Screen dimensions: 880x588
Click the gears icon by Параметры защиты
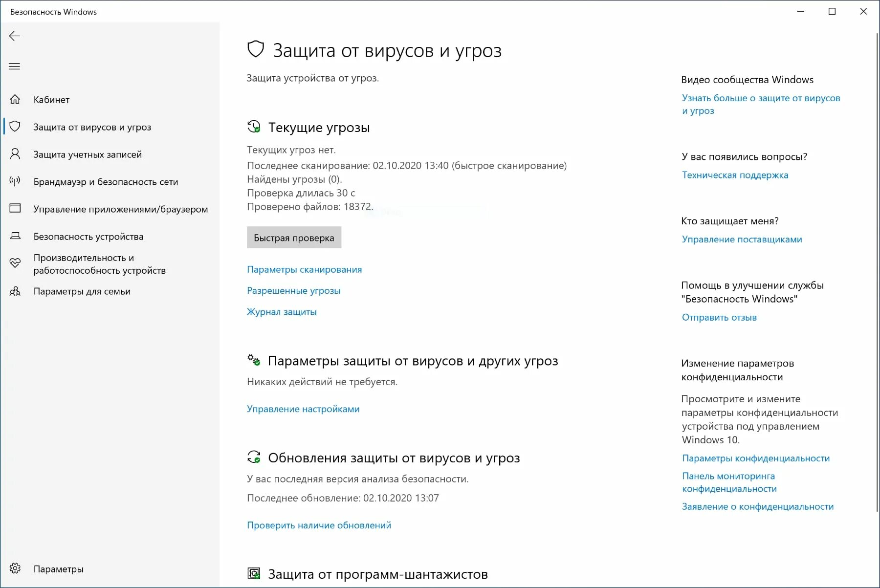click(x=254, y=360)
